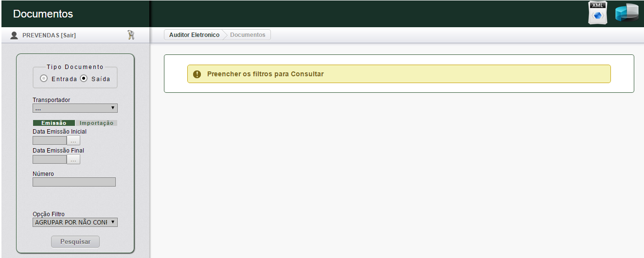Open date picker for Data Emissão Final
Image resolution: width=644 pixels, height=258 pixels.
coord(73,159)
